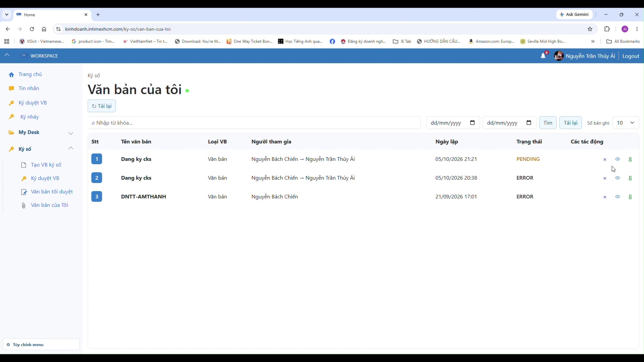View the 20:38 Dang ky cks document

[x=618, y=178]
